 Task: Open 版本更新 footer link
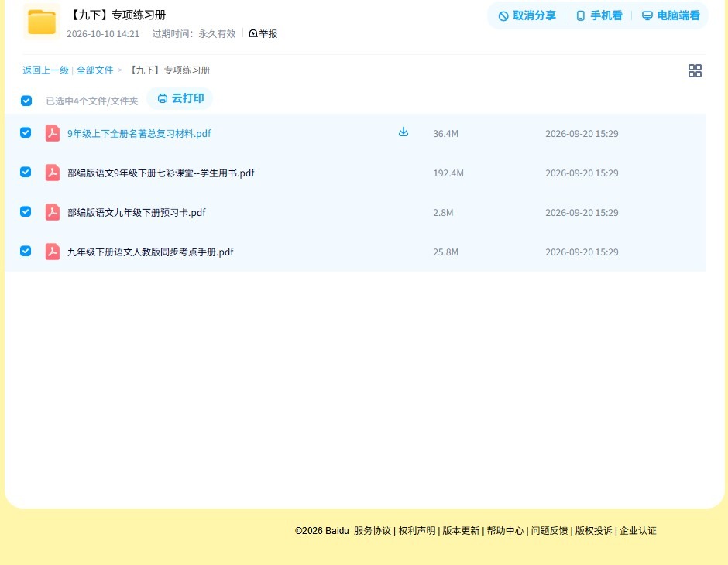point(461,531)
